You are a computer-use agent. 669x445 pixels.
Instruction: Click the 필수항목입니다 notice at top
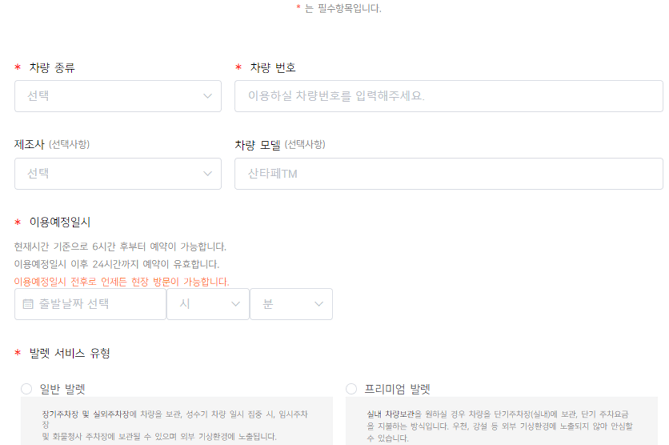point(339,8)
